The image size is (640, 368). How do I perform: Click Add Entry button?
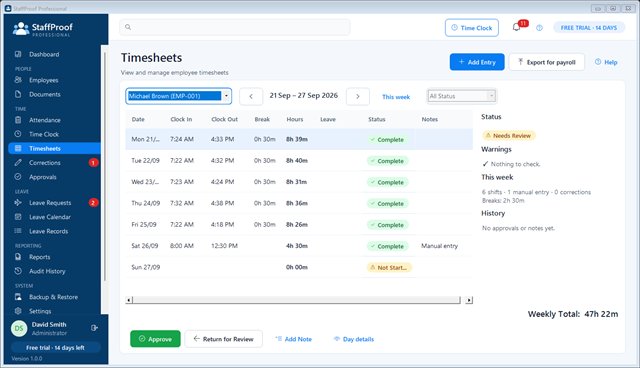pos(477,62)
